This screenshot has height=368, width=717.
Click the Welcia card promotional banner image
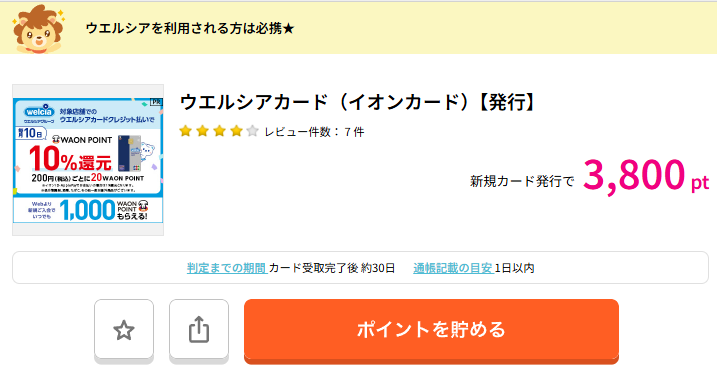click(88, 160)
